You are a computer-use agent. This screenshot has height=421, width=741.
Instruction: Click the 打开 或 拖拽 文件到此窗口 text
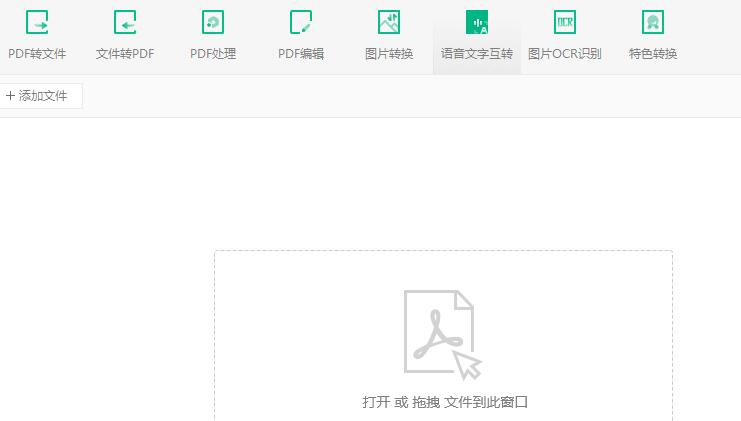coord(444,402)
